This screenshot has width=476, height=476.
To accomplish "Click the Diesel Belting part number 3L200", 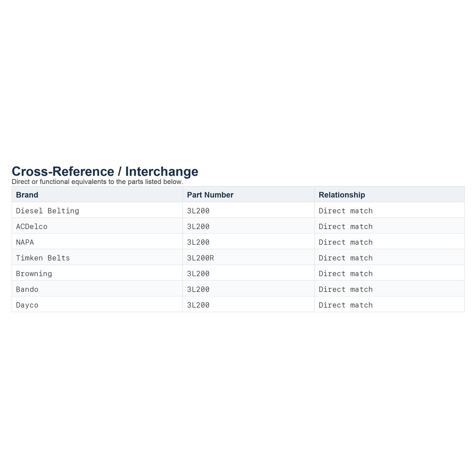I will point(198,211).
